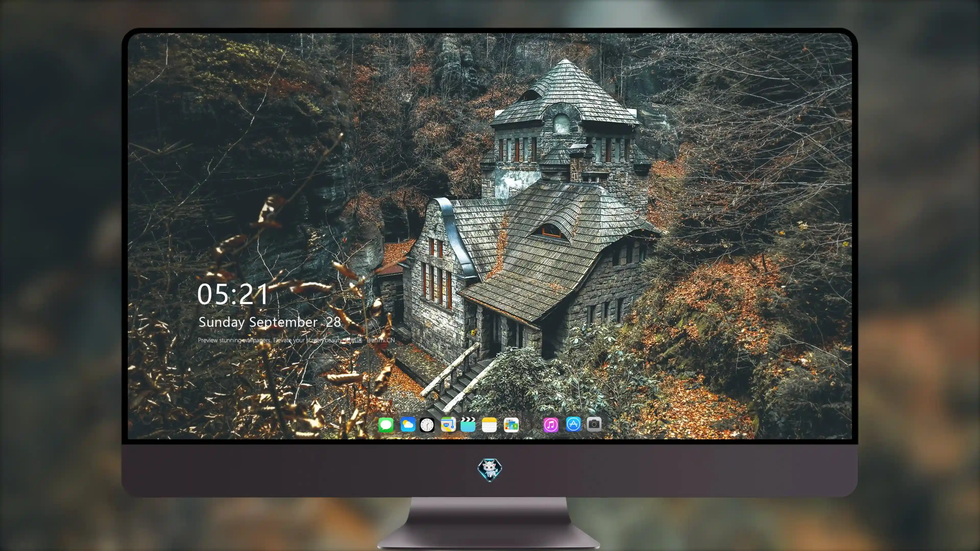Launch the Maps app from the dock

tap(448, 424)
